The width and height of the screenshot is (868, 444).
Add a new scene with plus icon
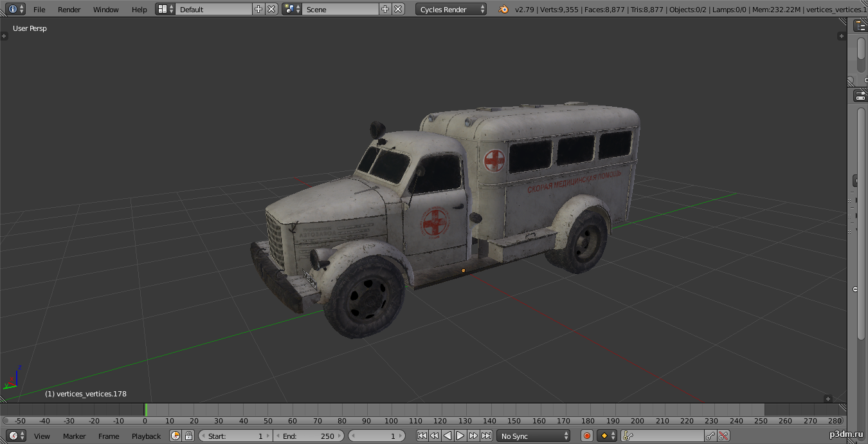coord(385,9)
